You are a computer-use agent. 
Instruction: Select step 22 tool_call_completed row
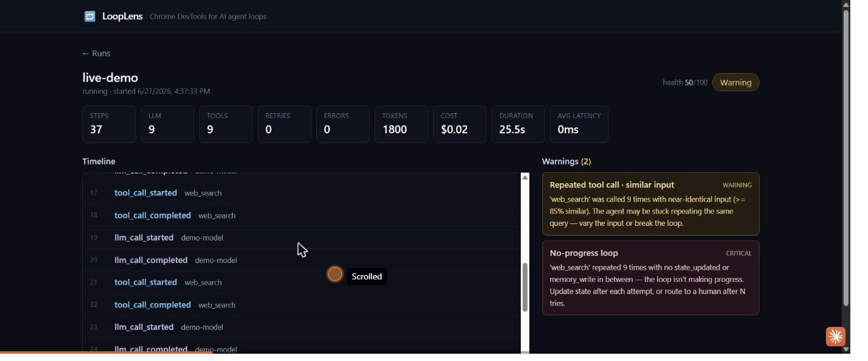(302, 305)
